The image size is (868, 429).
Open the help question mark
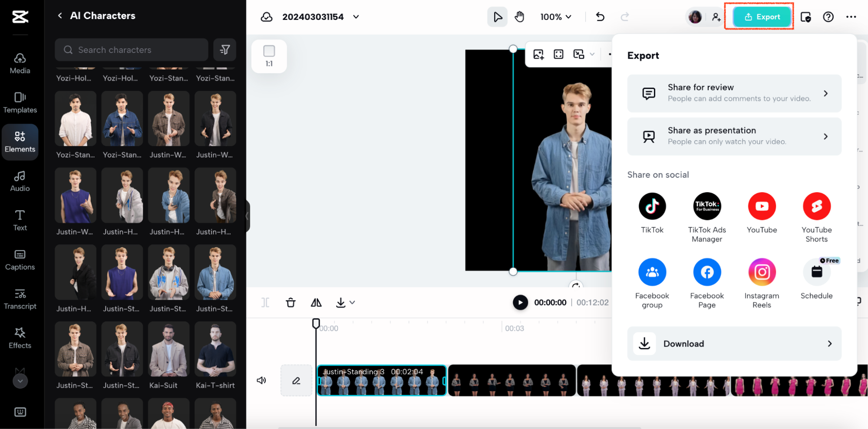coord(828,17)
